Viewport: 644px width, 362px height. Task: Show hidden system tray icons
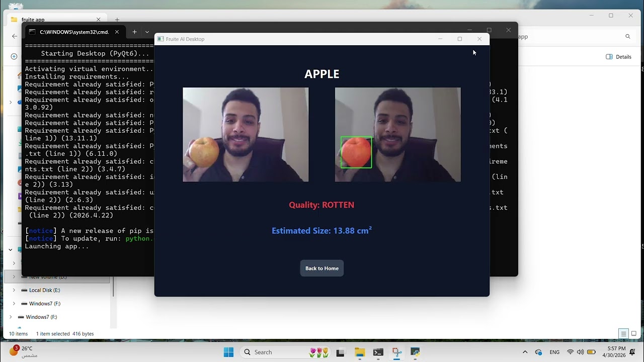[525, 352]
